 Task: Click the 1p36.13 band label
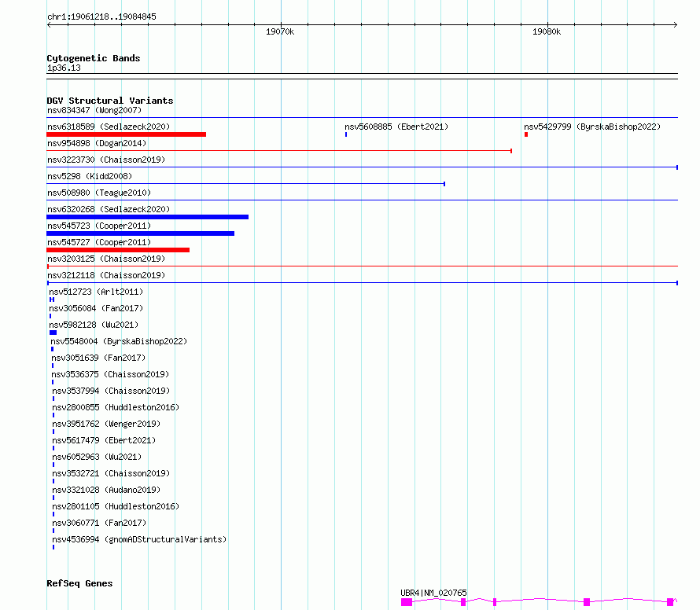64,68
